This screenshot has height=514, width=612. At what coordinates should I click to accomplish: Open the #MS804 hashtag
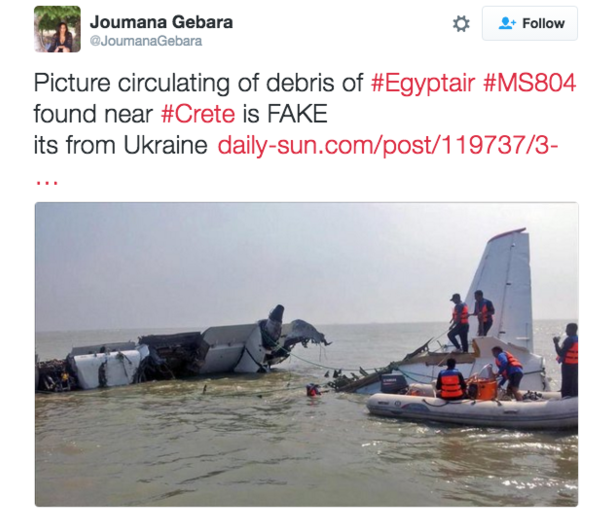(x=530, y=83)
